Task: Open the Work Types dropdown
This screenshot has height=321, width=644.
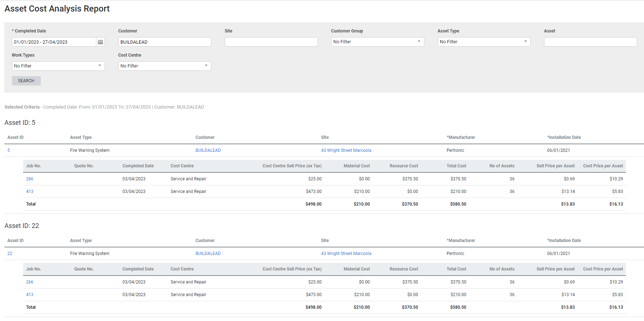Action: click(x=58, y=66)
